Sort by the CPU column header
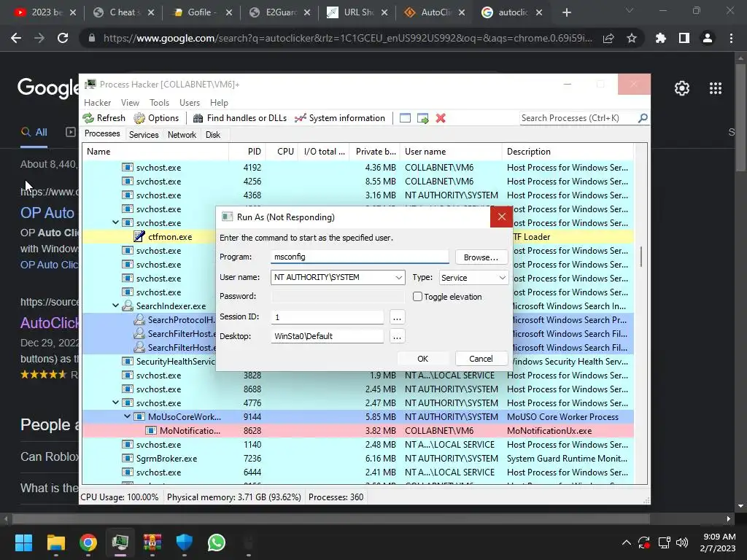The height and width of the screenshot is (560, 747). [x=282, y=152]
